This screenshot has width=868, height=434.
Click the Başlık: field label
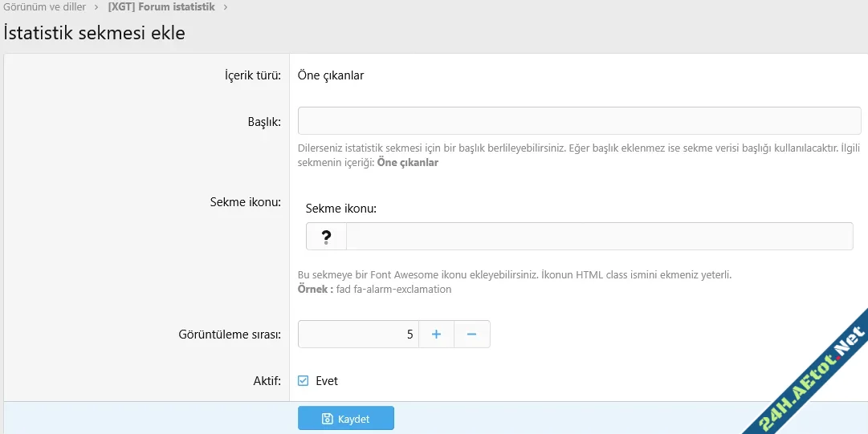tap(263, 122)
